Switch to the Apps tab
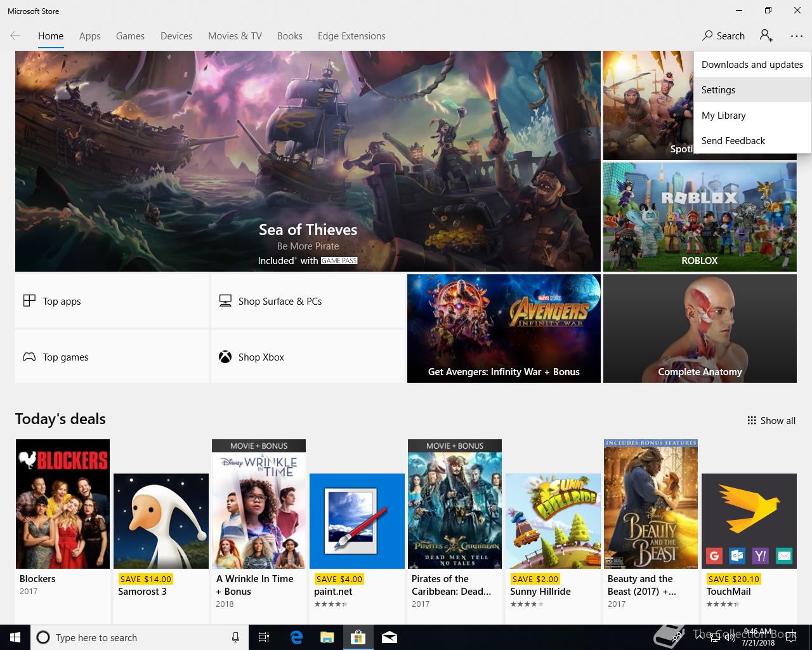 point(90,36)
